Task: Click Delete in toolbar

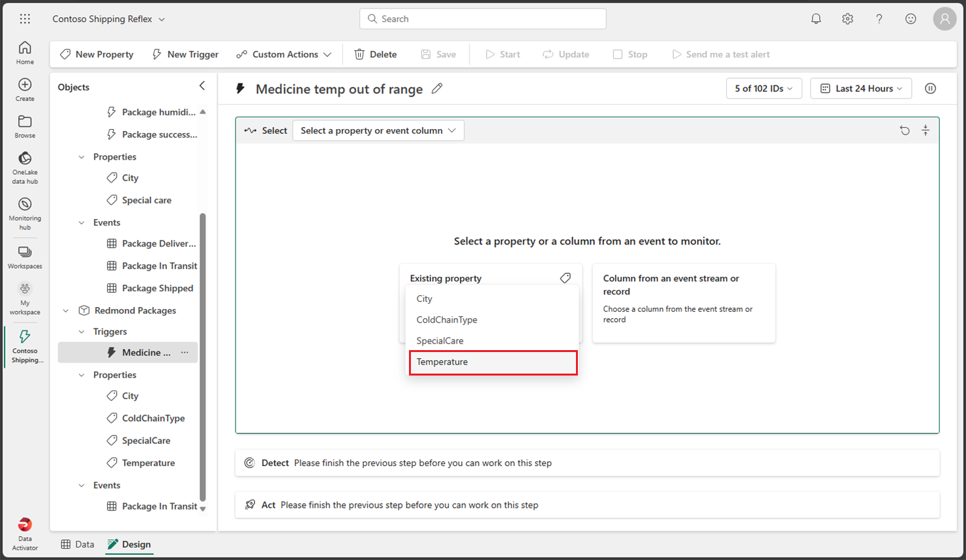Action: coord(375,54)
